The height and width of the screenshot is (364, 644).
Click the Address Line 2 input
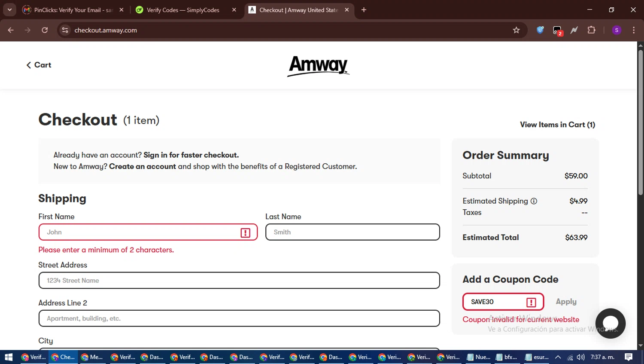coord(239,318)
